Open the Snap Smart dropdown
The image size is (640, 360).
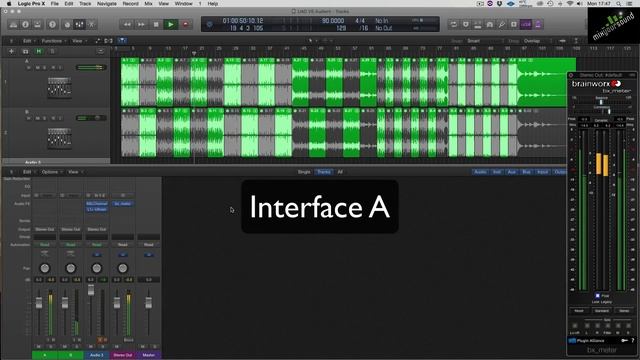click(x=484, y=41)
